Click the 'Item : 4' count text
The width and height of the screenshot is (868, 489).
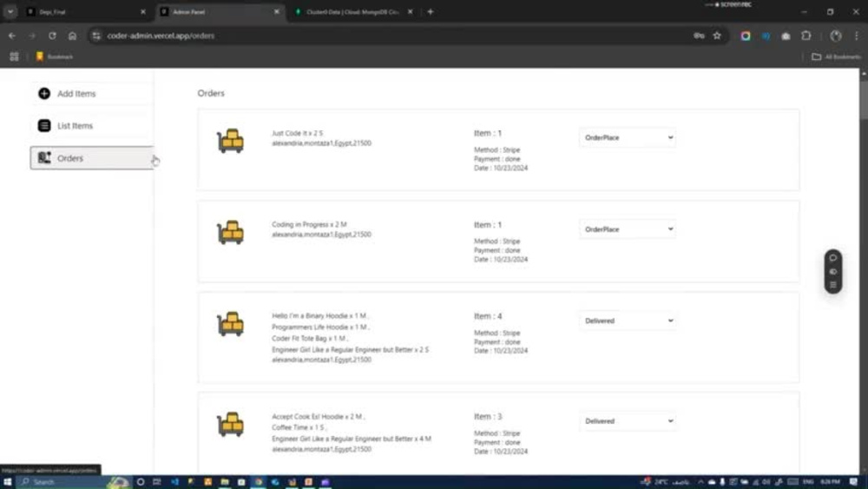click(488, 316)
